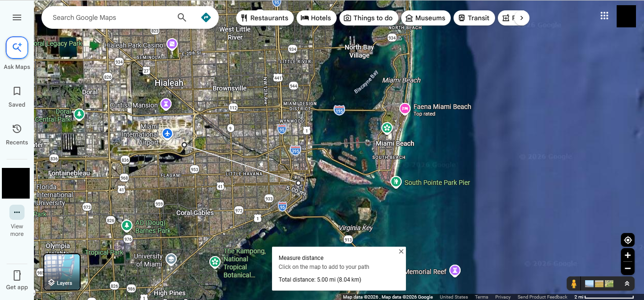
Task: Click the View more ellipsis button
Action: pos(17,212)
